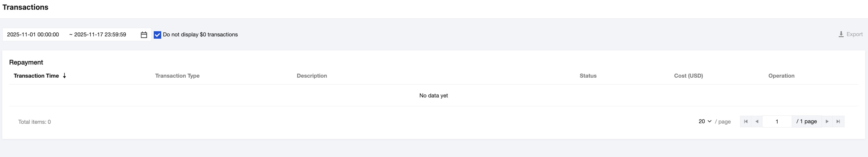Click the start date 2025-11-01 field
The image size is (868, 157).
[33, 35]
